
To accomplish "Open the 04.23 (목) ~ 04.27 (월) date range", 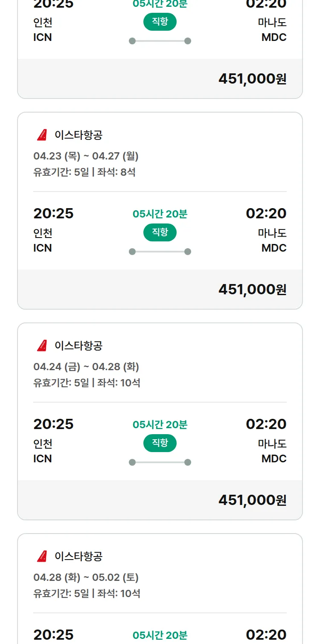I will coord(86,156).
